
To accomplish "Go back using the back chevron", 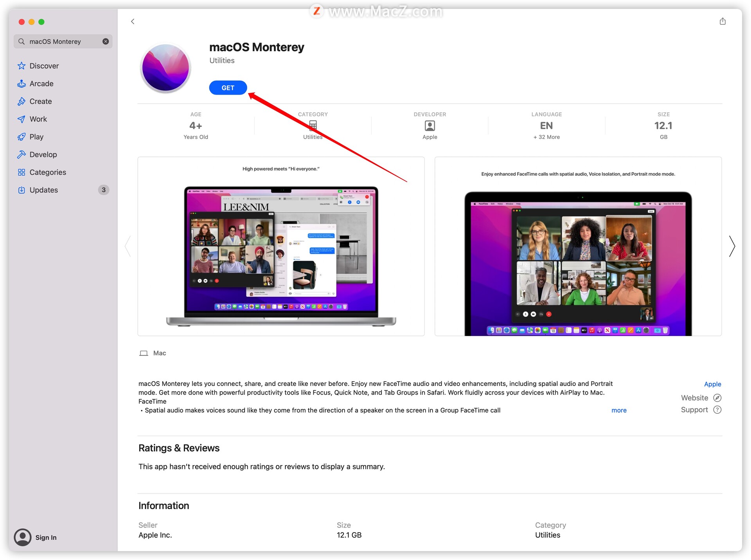I will point(133,22).
